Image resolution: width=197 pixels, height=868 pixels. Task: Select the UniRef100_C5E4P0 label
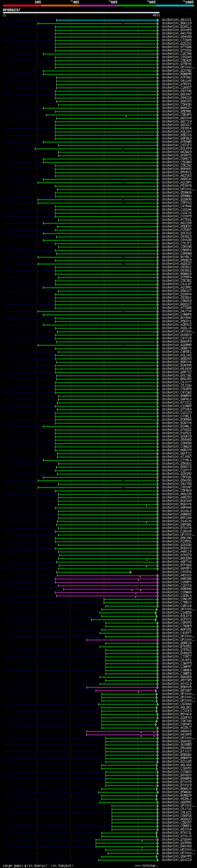point(176,115)
